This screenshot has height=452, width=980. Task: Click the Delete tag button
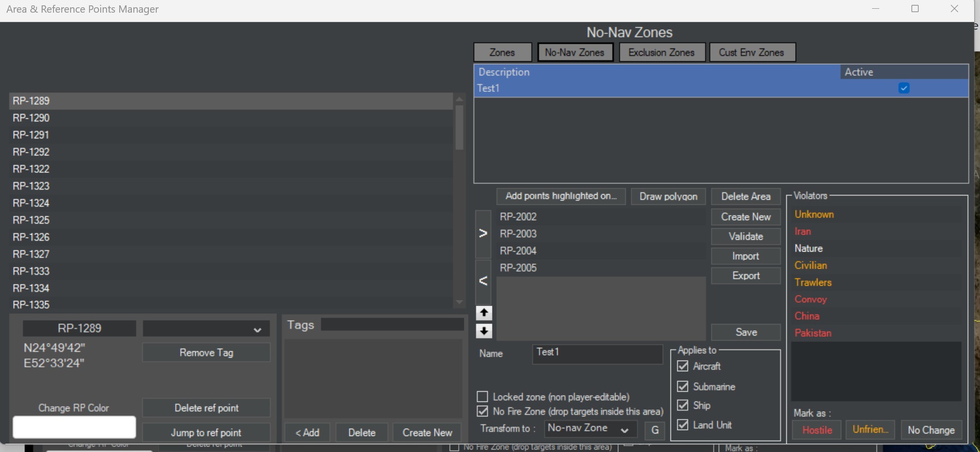[x=362, y=432]
